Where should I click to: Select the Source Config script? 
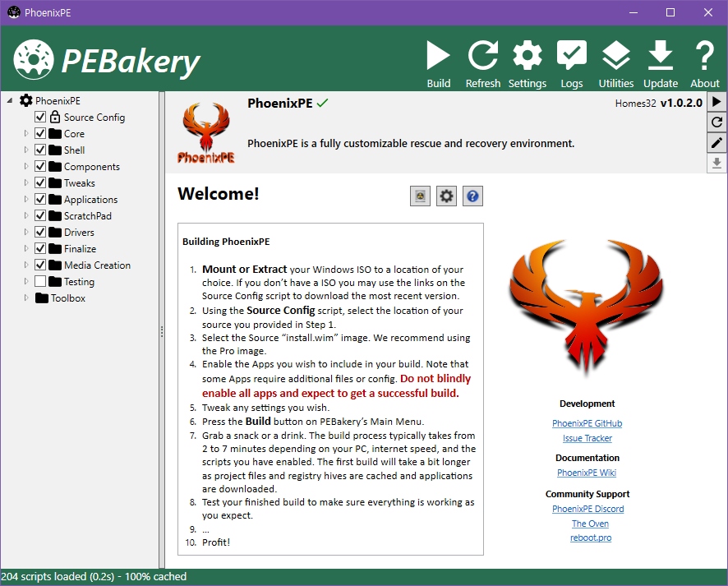(94, 118)
